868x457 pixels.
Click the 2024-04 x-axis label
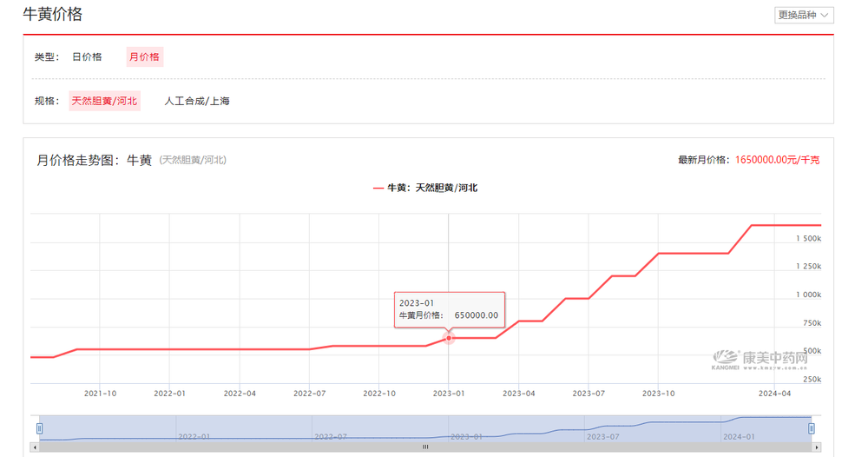774,394
